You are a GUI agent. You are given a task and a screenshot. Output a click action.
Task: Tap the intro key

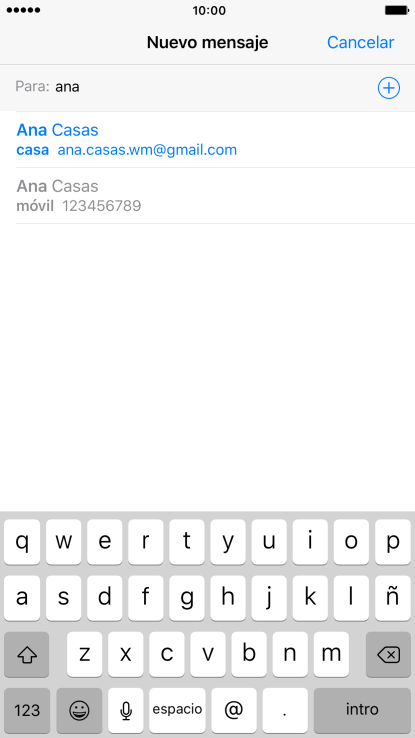[362, 710]
